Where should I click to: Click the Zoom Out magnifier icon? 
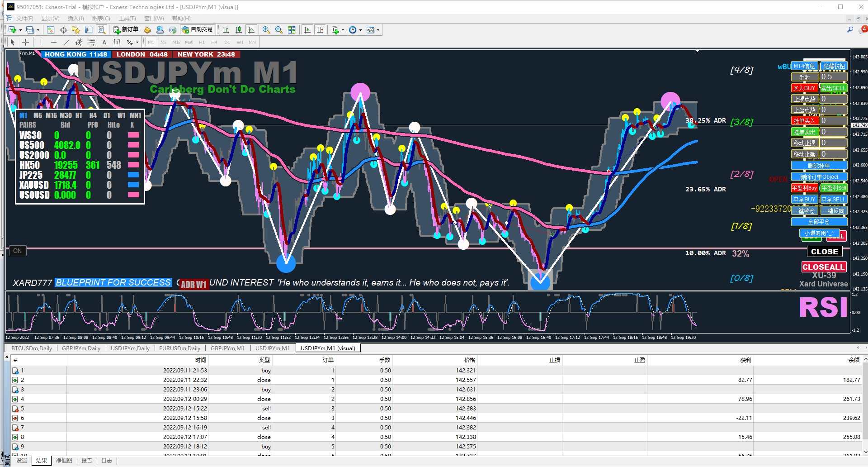click(279, 30)
